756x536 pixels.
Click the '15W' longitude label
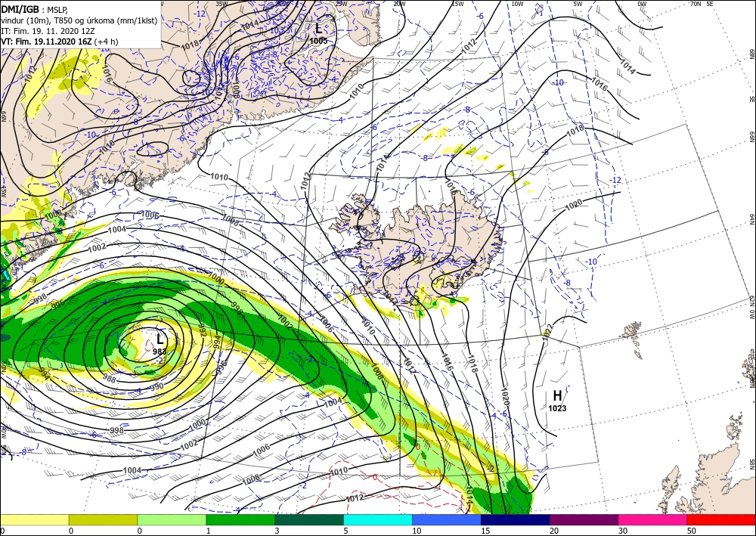[x=457, y=4]
